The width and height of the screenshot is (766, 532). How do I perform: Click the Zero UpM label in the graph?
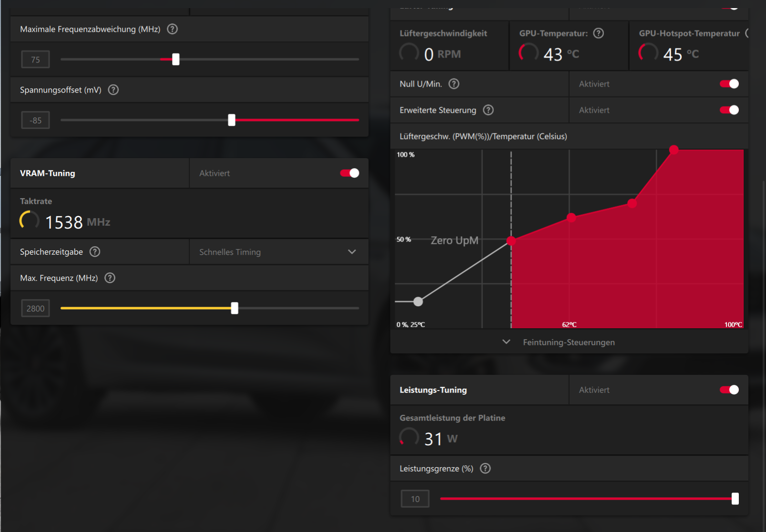click(454, 241)
